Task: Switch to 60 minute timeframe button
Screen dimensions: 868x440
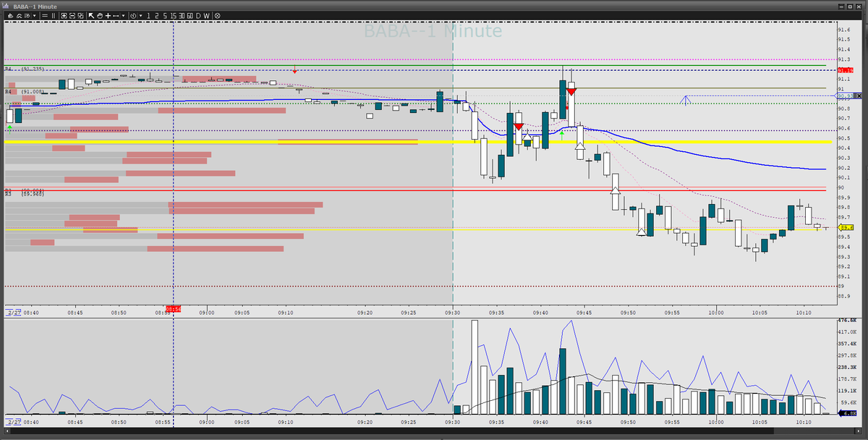Action: (190, 15)
